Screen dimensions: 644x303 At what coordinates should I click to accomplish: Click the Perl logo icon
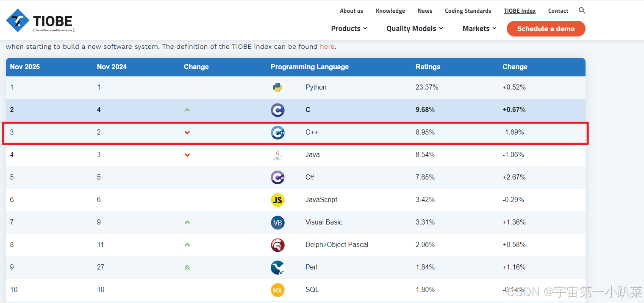(x=278, y=267)
